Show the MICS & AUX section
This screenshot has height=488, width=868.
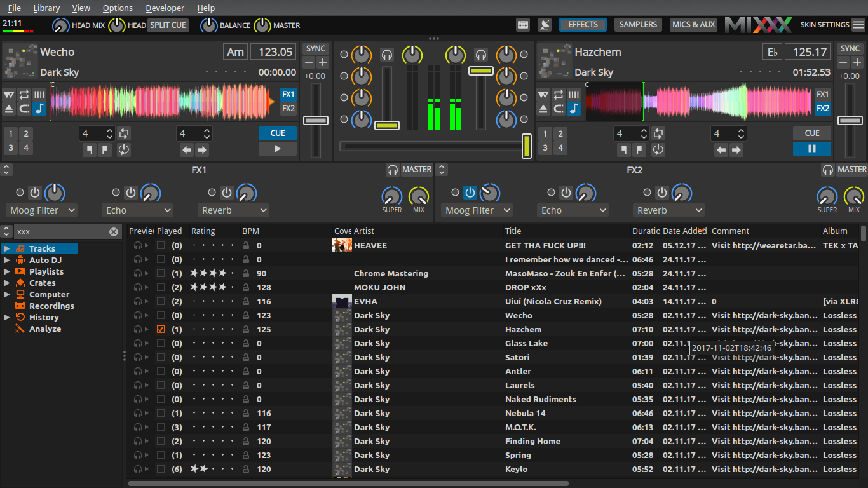coord(693,25)
